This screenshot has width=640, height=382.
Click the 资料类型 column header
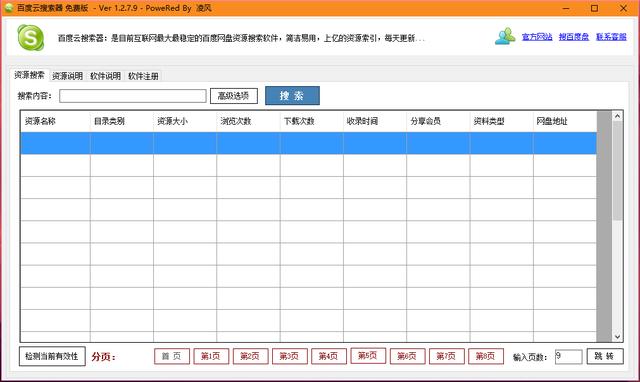point(501,121)
